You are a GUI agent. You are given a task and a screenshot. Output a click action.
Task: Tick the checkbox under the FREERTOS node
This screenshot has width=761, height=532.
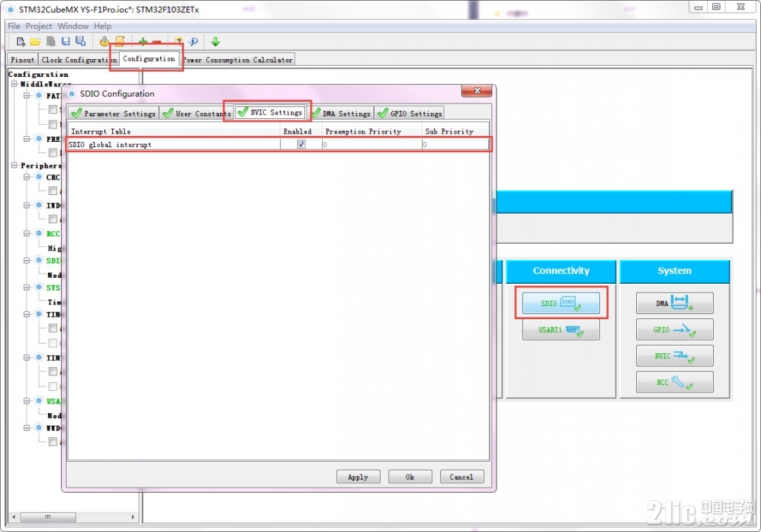[x=53, y=153]
